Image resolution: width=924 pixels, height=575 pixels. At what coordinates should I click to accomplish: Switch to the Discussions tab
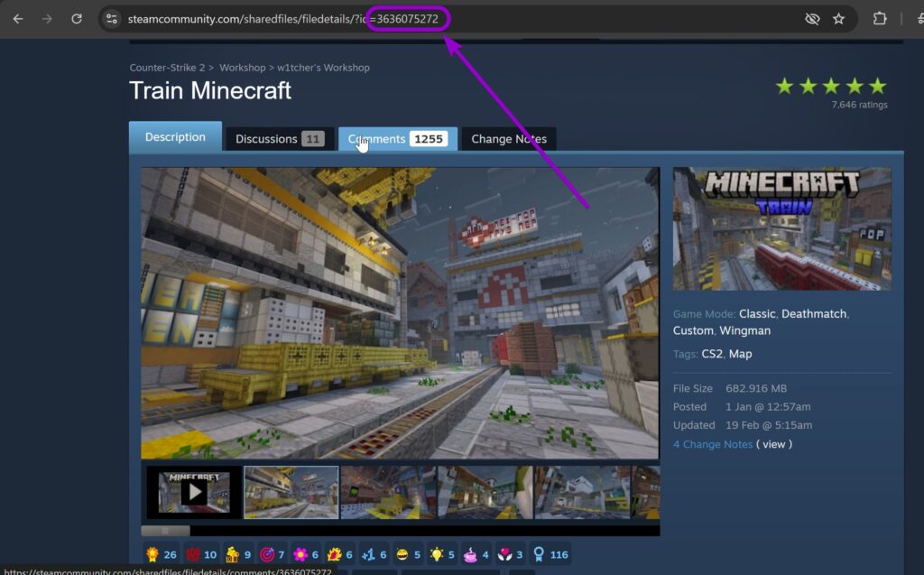(x=279, y=139)
